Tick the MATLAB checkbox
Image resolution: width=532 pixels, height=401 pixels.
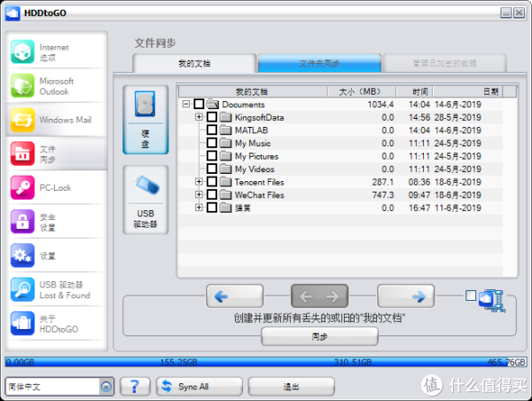[x=212, y=130]
